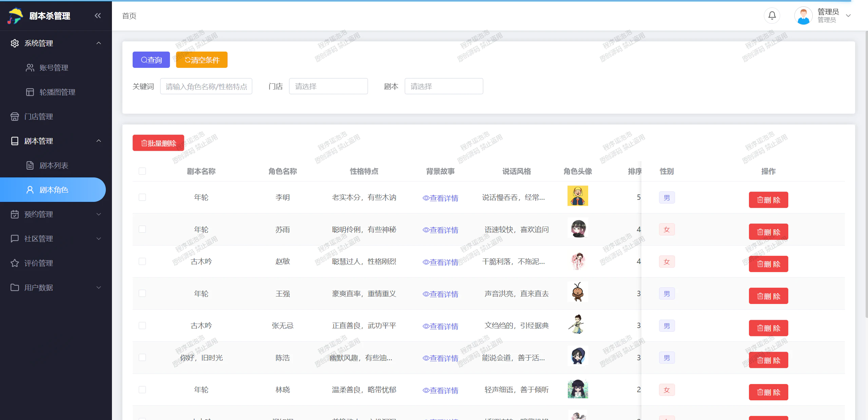868x420 pixels.
Task: Open 陈浩's character avatar thumbnail
Action: 578,356
